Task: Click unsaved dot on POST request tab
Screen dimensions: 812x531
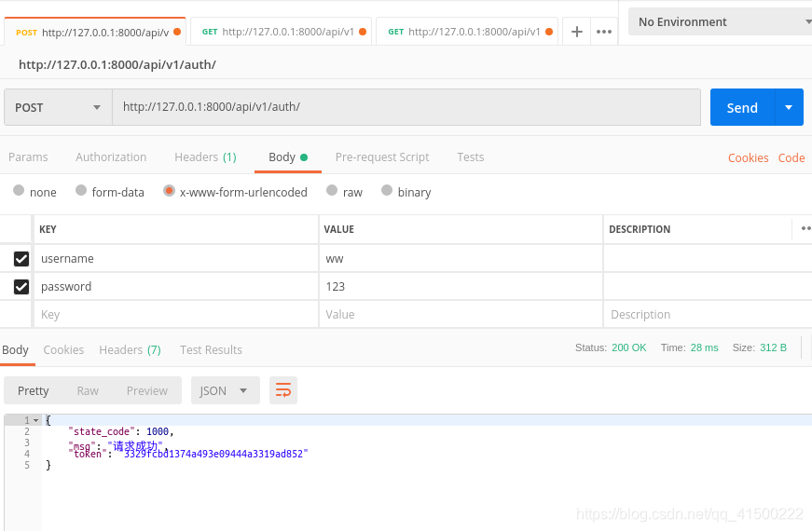Action: click(177, 32)
